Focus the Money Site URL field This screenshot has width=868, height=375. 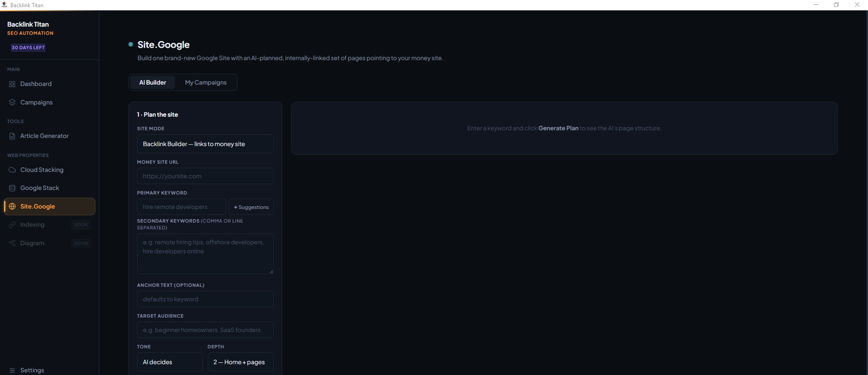point(205,176)
